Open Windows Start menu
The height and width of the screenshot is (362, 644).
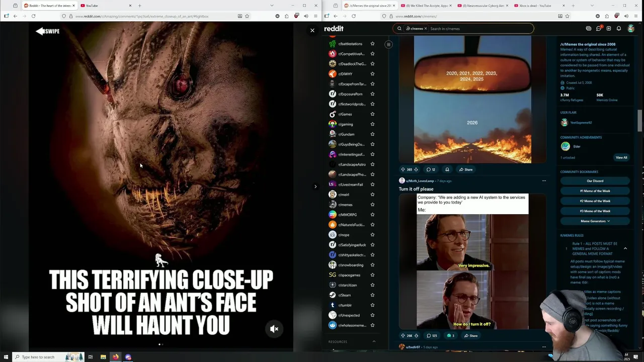5,357
